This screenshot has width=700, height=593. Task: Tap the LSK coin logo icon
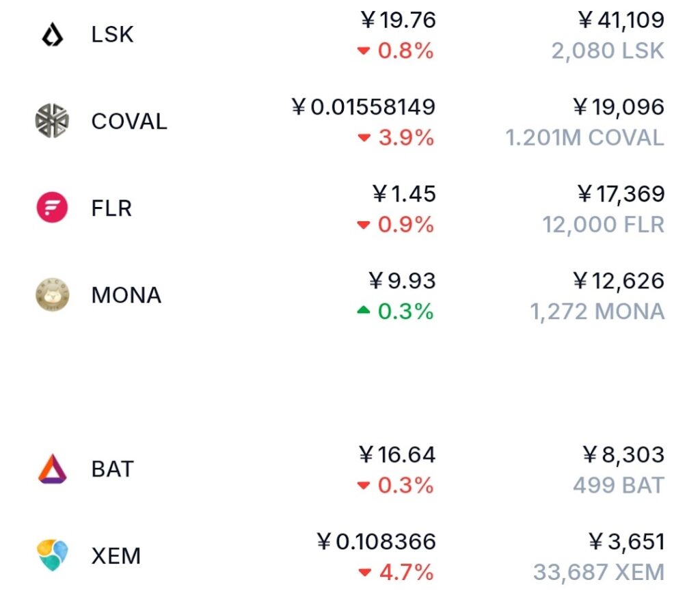tap(53, 35)
